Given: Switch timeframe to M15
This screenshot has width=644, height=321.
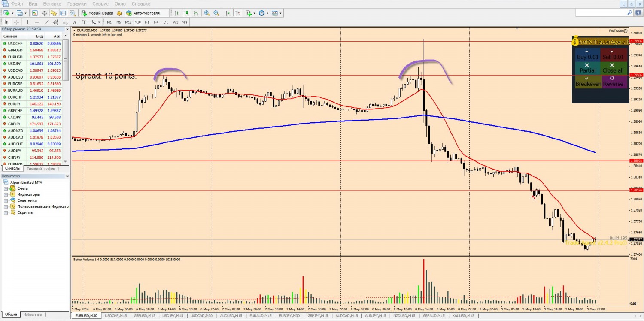Looking at the screenshot, I should coord(128,22).
